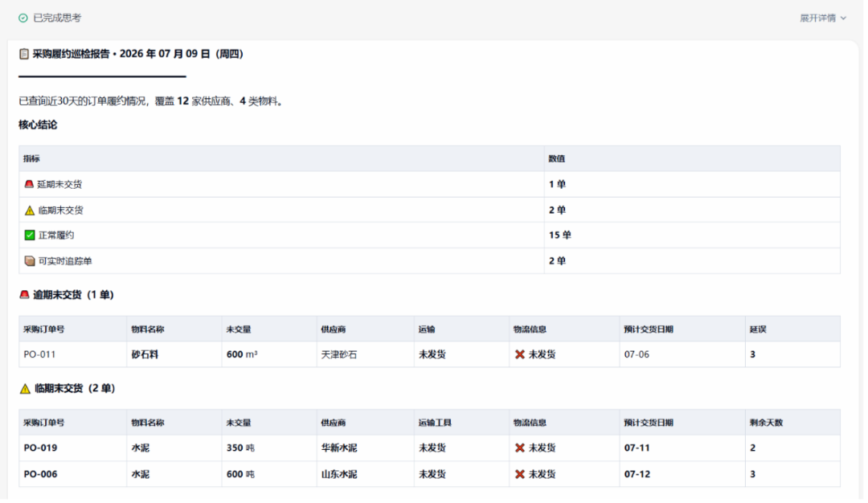Select order number PO-011
This screenshot has height=503, width=868.
click(x=39, y=354)
